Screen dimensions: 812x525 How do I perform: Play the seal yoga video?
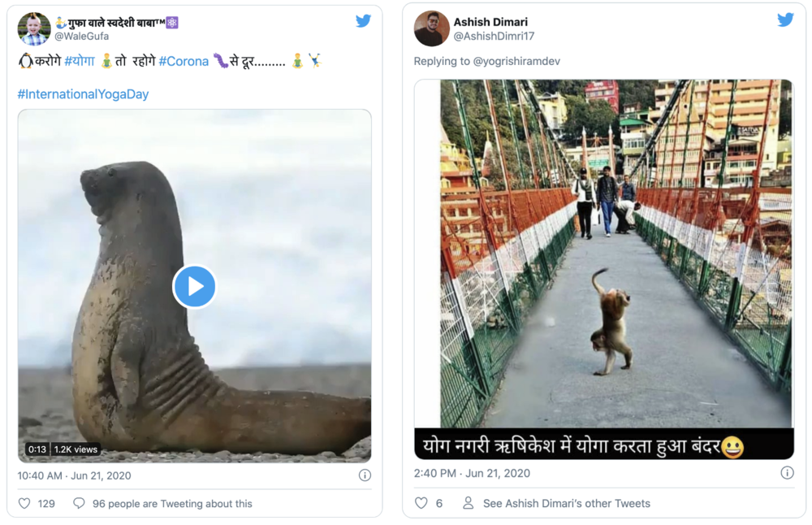[194, 286]
